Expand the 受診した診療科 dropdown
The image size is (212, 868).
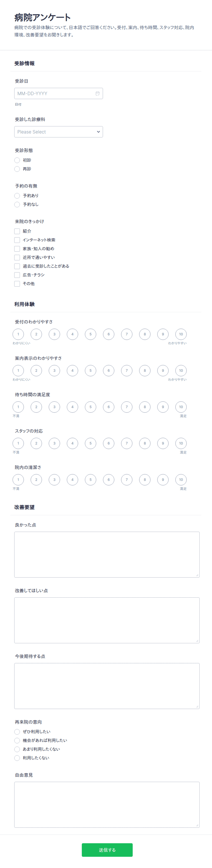pos(58,132)
